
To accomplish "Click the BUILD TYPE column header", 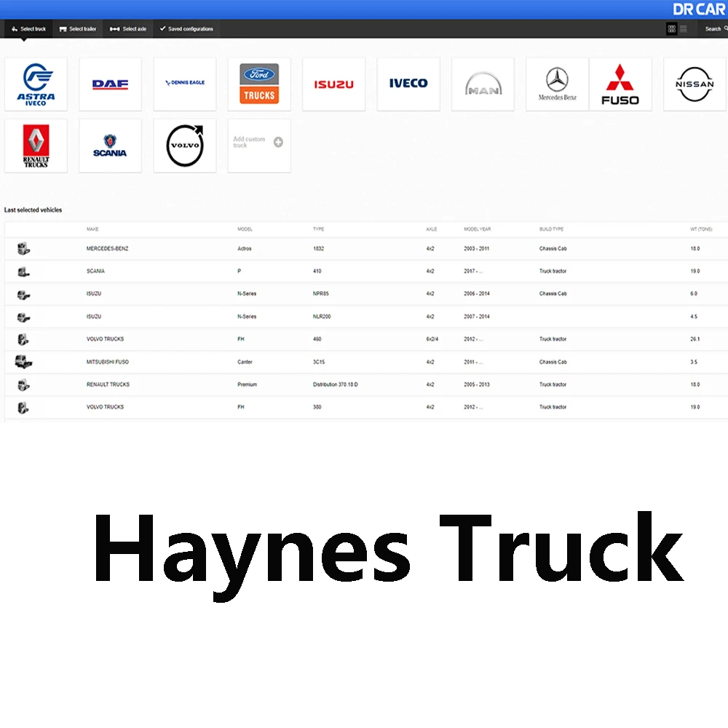I will pyautogui.click(x=551, y=229).
